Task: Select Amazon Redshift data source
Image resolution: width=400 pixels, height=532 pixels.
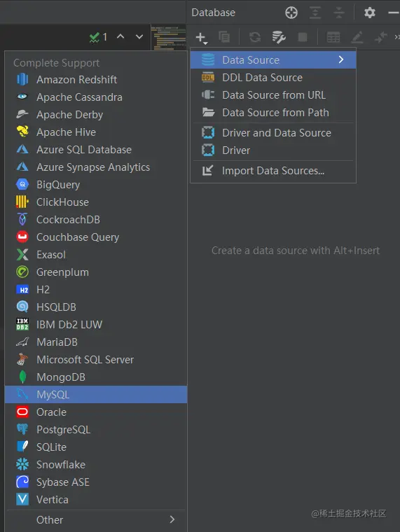Action: coord(96,80)
